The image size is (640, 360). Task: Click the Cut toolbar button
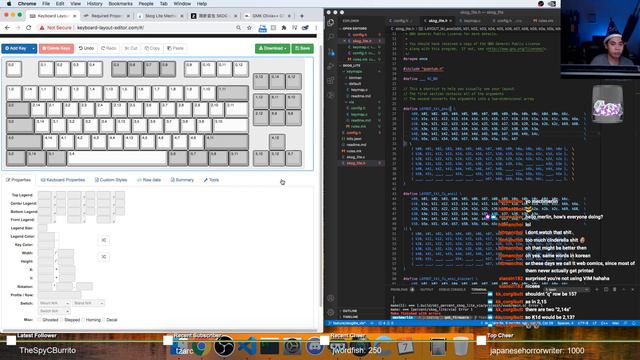(131, 49)
